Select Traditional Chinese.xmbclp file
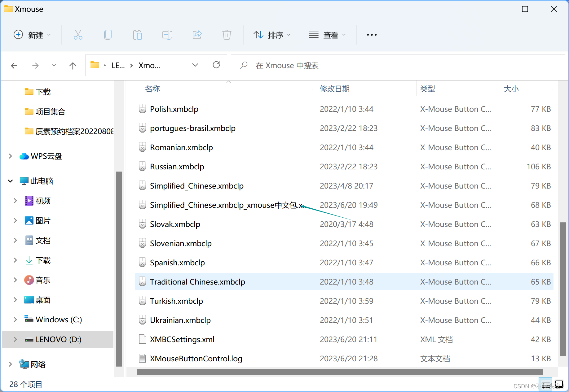The height and width of the screenshot is (392, 569). [344, 282]
